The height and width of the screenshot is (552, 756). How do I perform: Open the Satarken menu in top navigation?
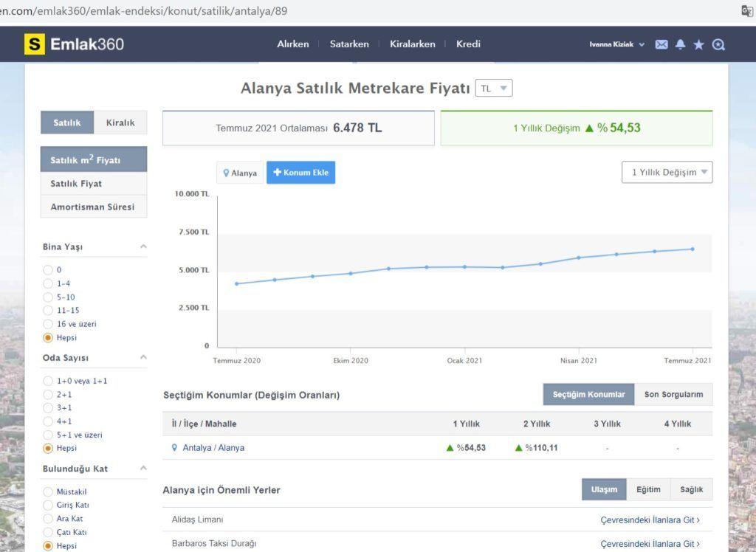(x=349, y=44)
